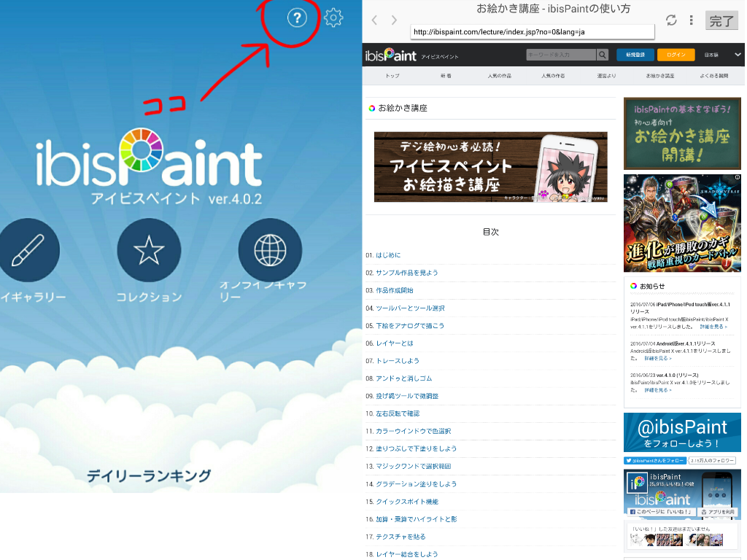Open the よくある質問 nav tab
Screen dimensions: 747x560
[713, 76]
